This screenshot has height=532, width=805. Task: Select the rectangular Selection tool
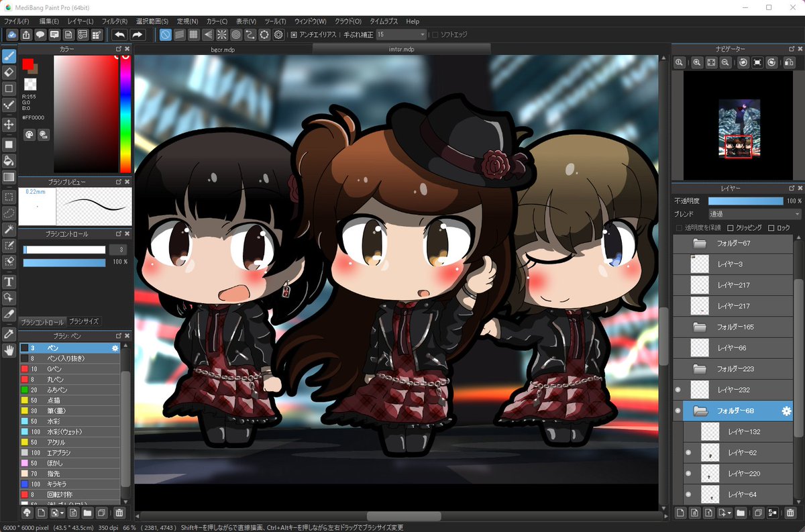9,197
